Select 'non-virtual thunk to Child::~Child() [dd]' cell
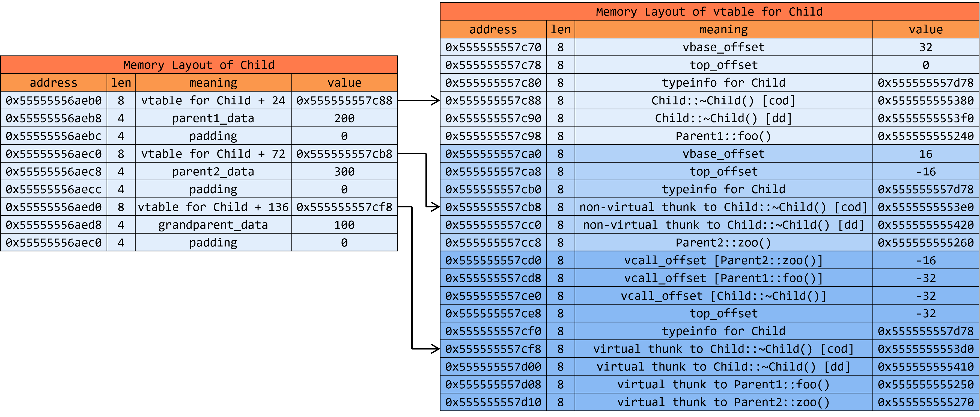The image size is (980, 417). tap(723, 225)
